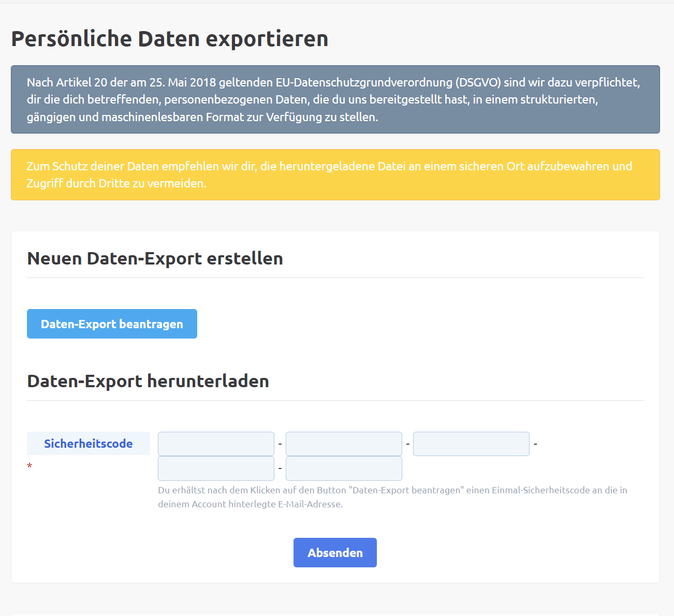674x616 pixels.
Task: Focus the last security code field
Action: coord(344,468)
